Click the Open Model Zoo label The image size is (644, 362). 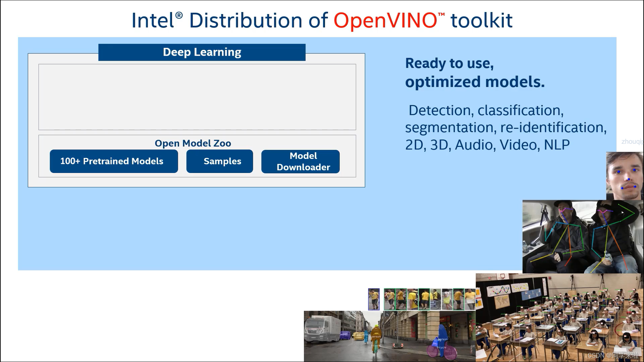pyautogui.click(x=193, y=143)
